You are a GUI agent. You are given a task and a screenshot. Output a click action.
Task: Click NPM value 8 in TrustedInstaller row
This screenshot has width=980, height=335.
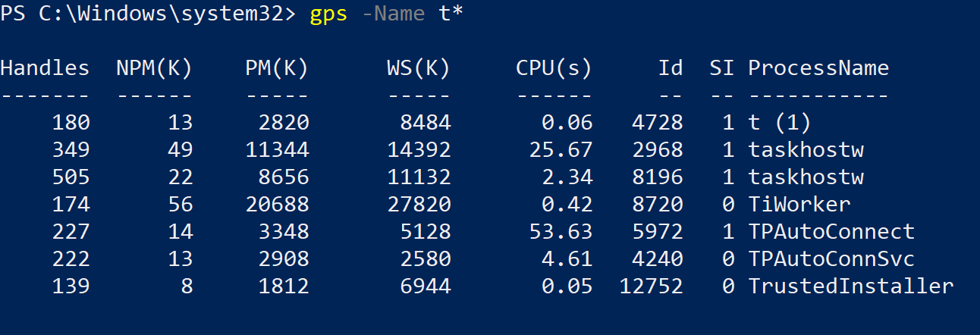(x=187, y=286)
